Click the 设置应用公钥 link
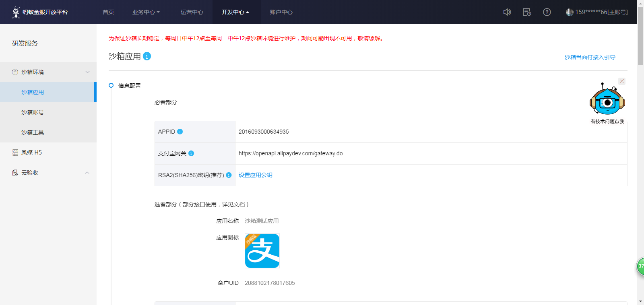Screen dimensions: 644x305 coord(256,175)
